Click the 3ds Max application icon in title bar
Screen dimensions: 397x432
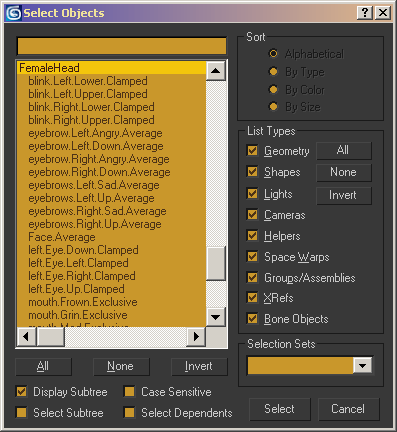[13, 13]
